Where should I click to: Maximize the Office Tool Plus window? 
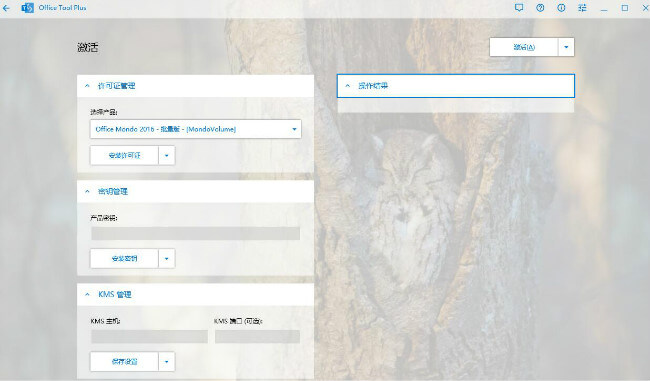(x=625, y=8)
